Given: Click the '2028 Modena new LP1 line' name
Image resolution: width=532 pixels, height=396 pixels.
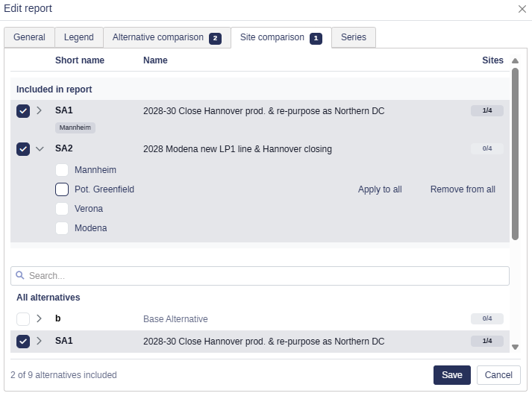Looking at the screenshot, I should pos(237,149).
